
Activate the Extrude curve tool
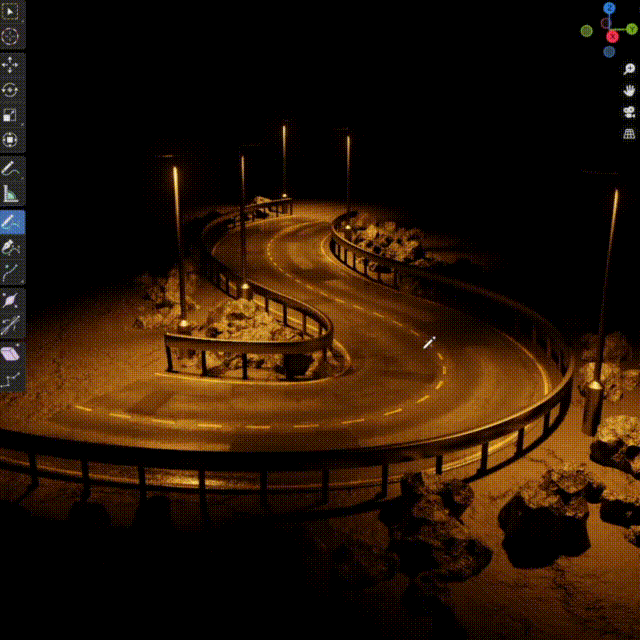[x=11, y=272]
